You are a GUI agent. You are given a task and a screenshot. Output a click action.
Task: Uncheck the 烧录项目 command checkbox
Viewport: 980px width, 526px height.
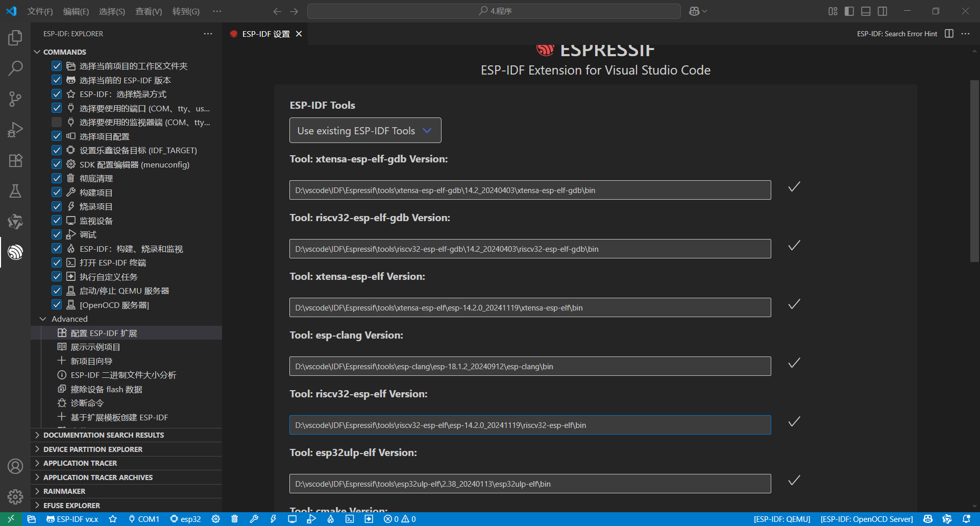pos(56,206)
